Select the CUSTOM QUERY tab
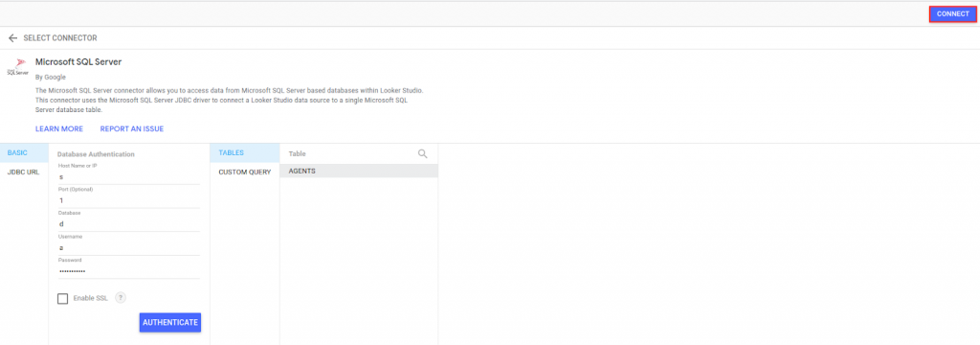 pos(244,172)
